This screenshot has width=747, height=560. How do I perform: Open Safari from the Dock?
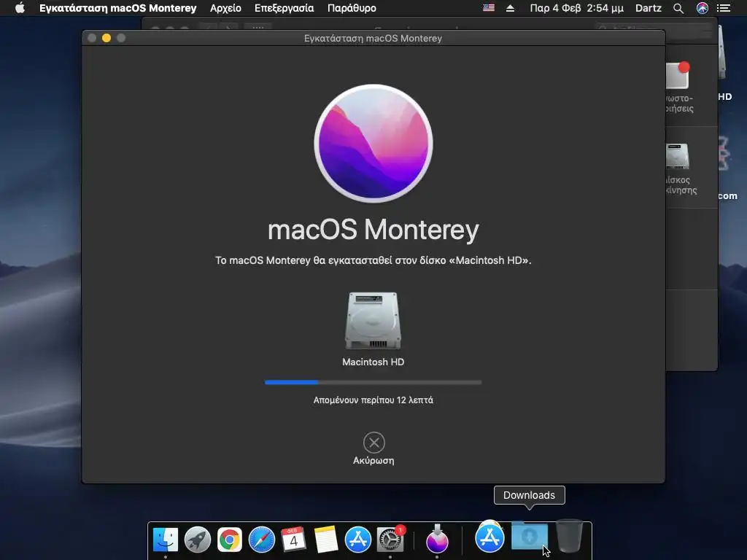click(262, 540)
